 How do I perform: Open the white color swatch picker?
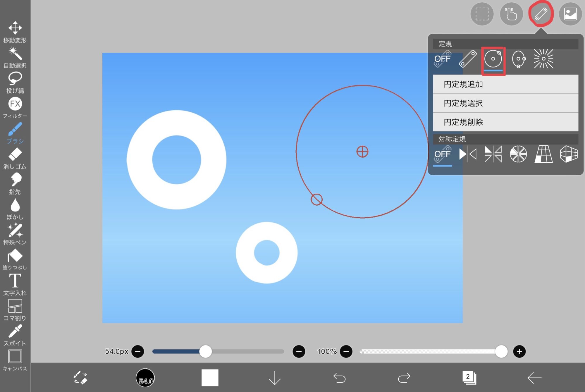210,378
